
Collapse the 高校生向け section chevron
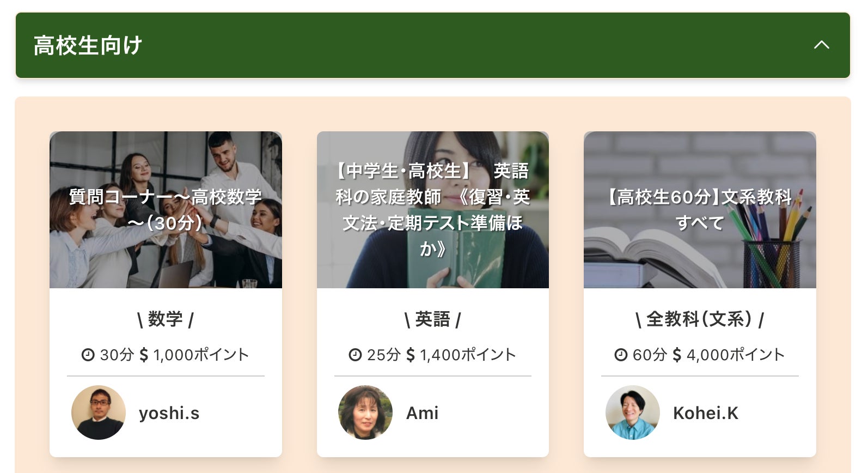821,45
